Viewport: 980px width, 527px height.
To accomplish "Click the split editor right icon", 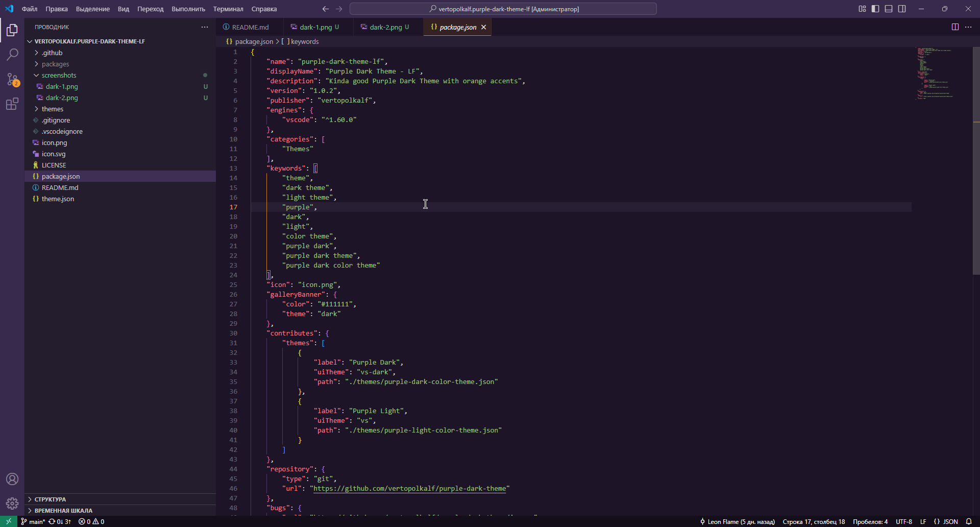I will tap(955, 27).
